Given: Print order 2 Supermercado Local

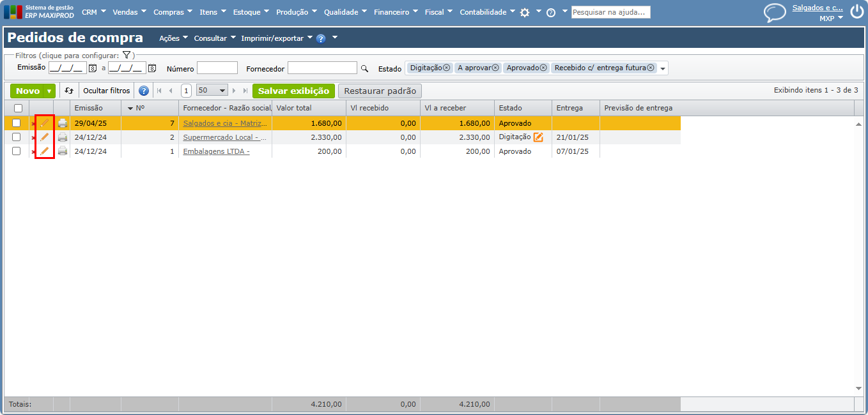Looking at the screenshot, I should 63,137.
